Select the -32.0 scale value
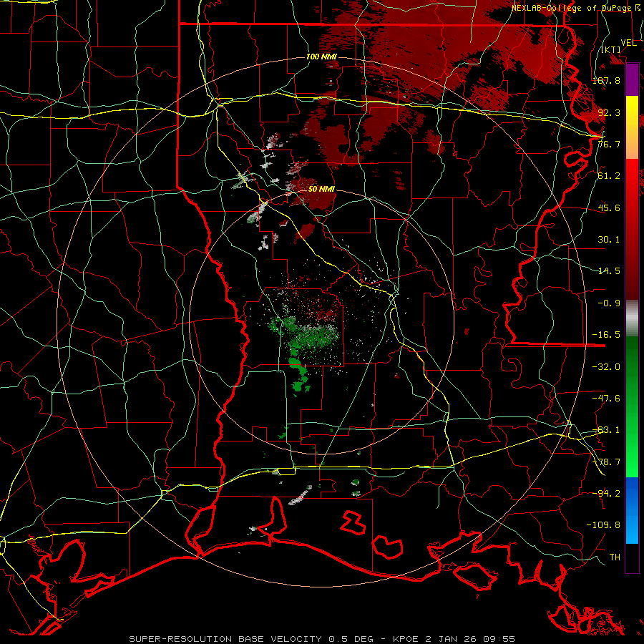This screenshot has height=644, width=644. 606,366
